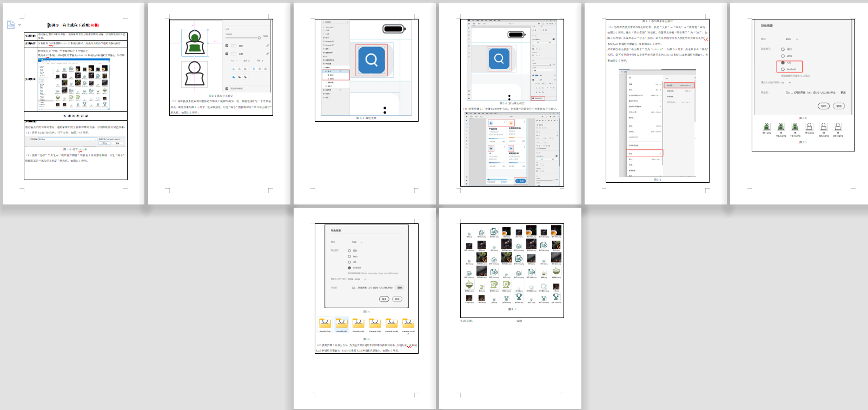Viewport: 868px width, 410px height.
Task: Click the folder icon in the page six export path row
Action: tap(787, 92)
